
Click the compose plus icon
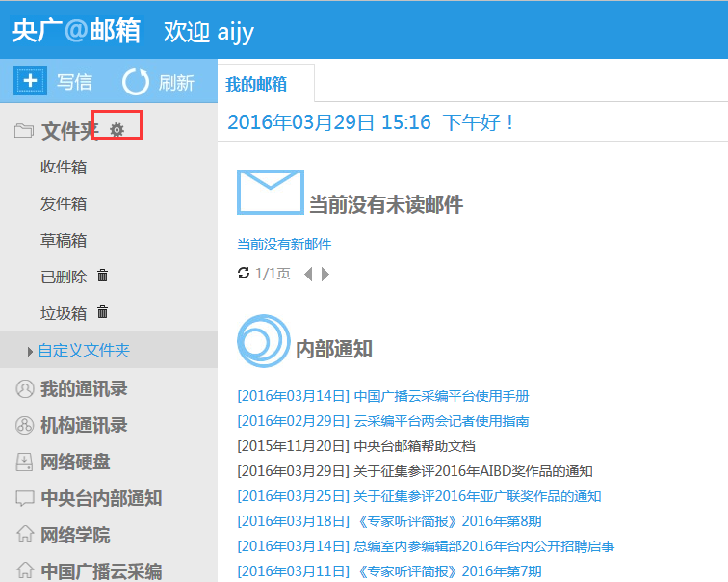(x=30, y=81)
